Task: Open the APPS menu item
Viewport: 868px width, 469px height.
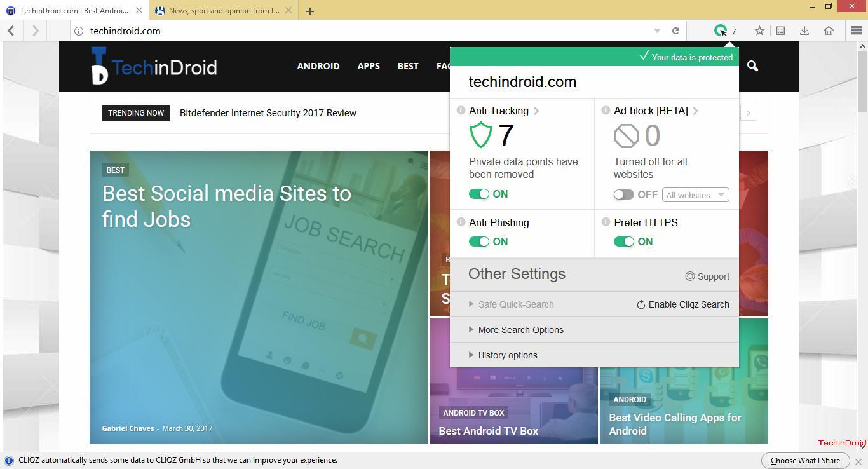Action: (x=369, y=66)
